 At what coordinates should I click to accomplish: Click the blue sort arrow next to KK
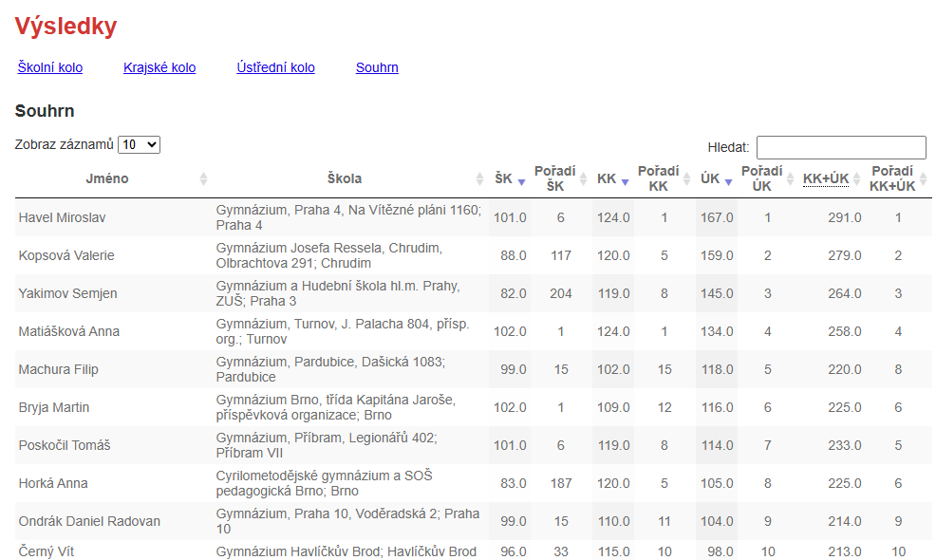(x=625, y=180)
